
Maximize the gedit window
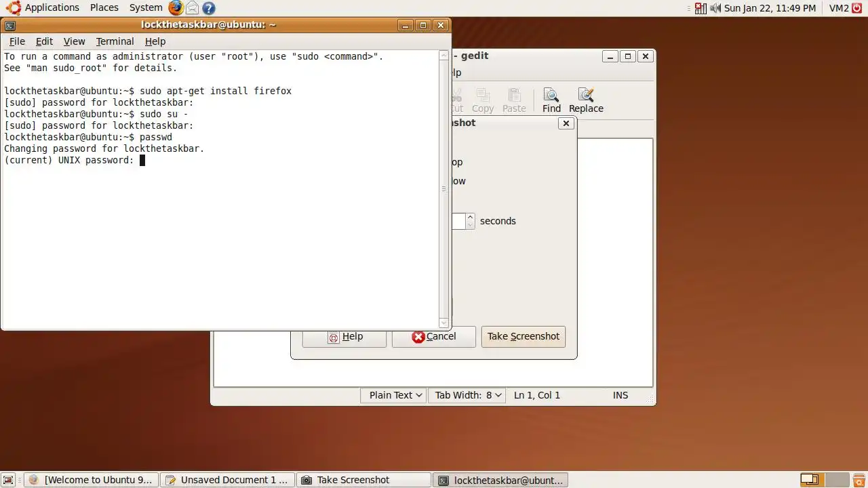tap(628, 56)
